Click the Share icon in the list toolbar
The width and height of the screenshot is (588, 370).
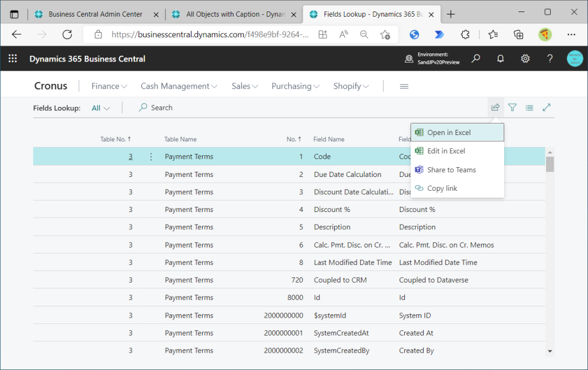pos(495,107)
